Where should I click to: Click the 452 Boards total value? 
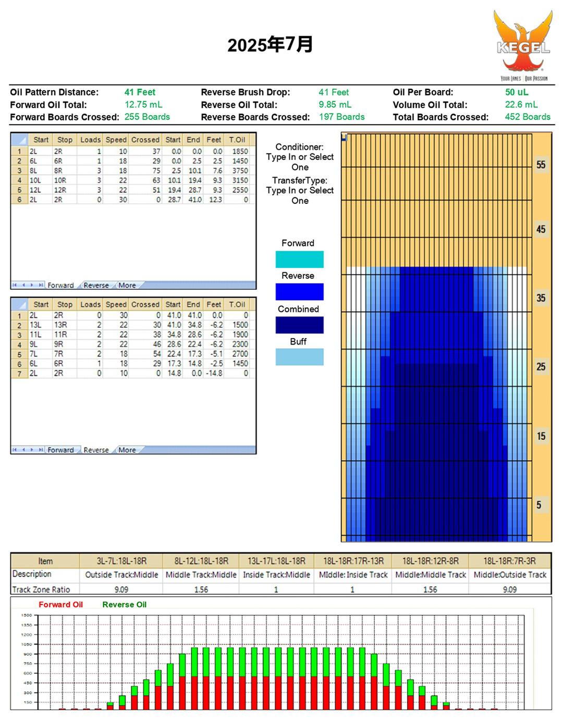pos(528,117)
